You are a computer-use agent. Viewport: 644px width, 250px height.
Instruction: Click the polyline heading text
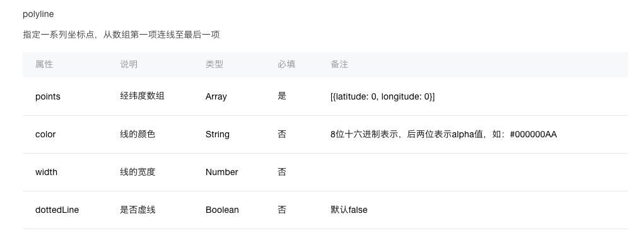point(38,14)
